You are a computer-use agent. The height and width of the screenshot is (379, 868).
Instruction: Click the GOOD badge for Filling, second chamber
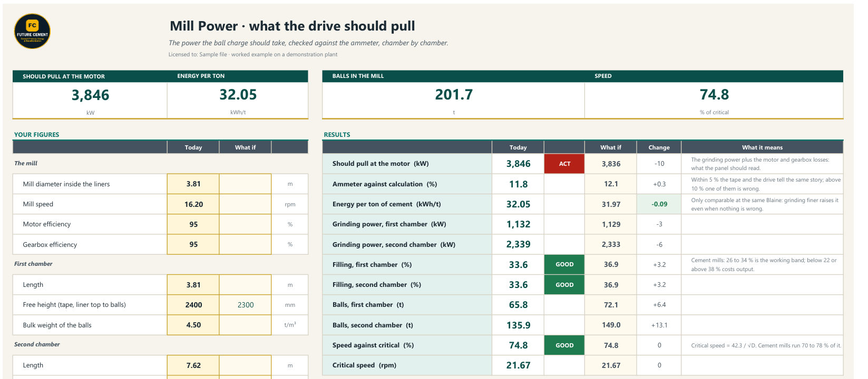[564, 285]
